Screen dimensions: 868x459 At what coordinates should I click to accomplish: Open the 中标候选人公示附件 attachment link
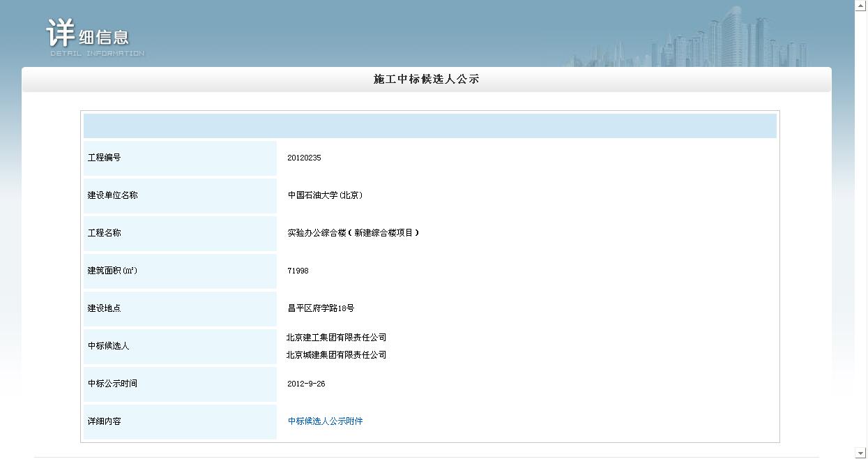[325, 421]
